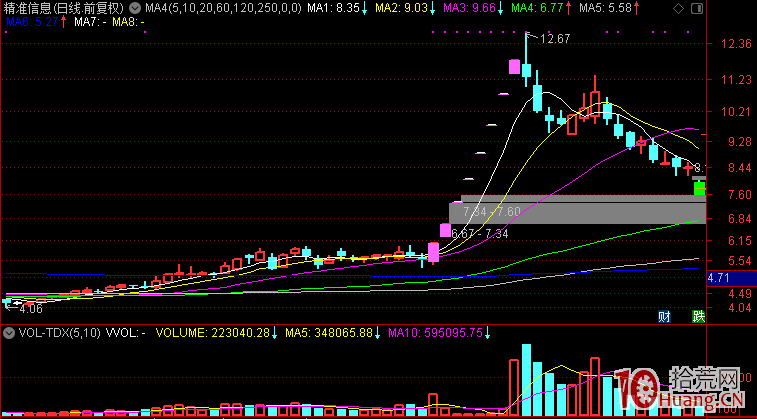757x419 pixels.
Task: Click the 12.36 price axis label
Action: [x=736, y=44]
